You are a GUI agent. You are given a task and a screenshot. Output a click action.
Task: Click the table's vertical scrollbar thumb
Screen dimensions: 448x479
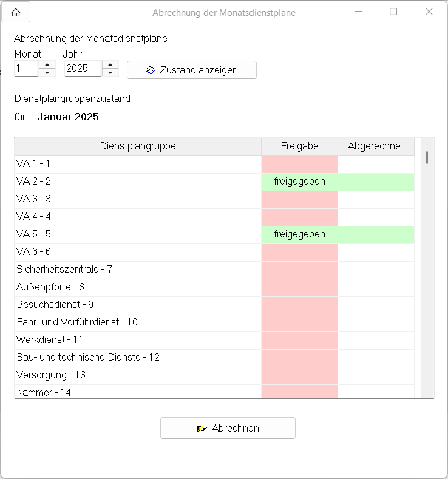coord(427,158)
